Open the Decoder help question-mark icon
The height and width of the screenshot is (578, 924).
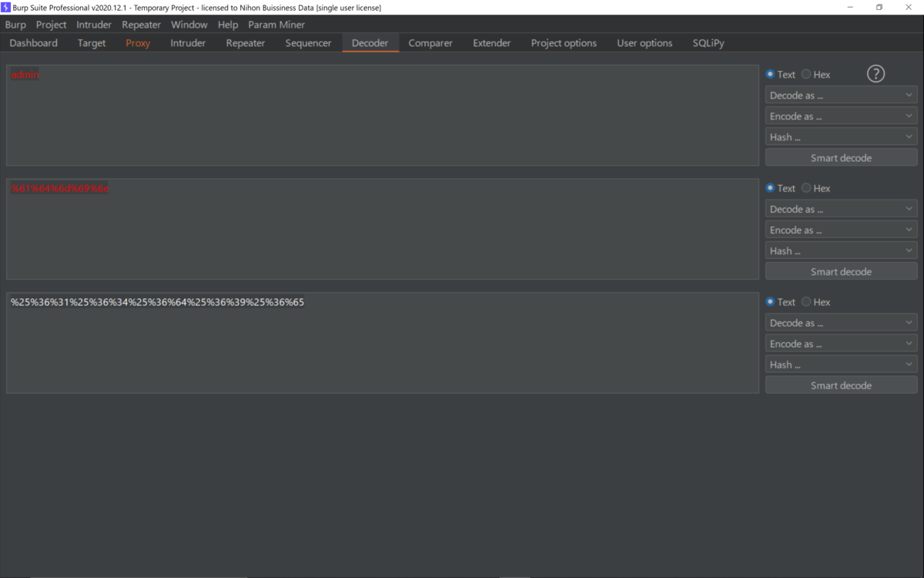coord(875,74)
